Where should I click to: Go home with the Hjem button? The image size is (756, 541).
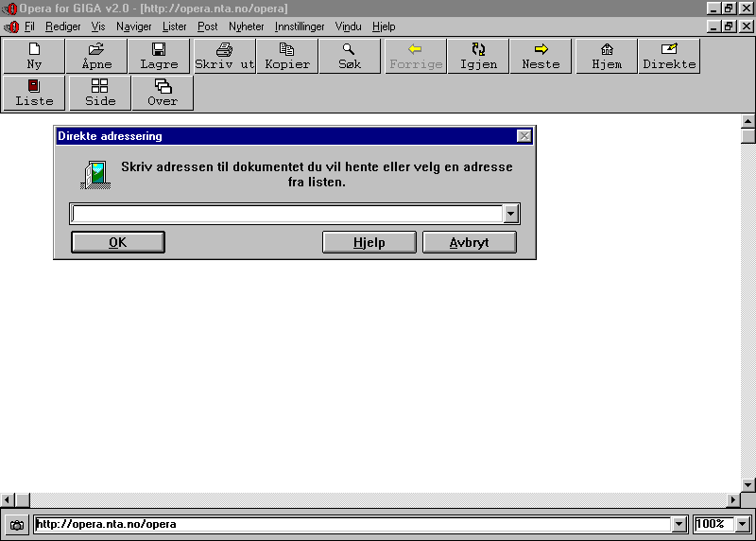click(x=607, y=57)
